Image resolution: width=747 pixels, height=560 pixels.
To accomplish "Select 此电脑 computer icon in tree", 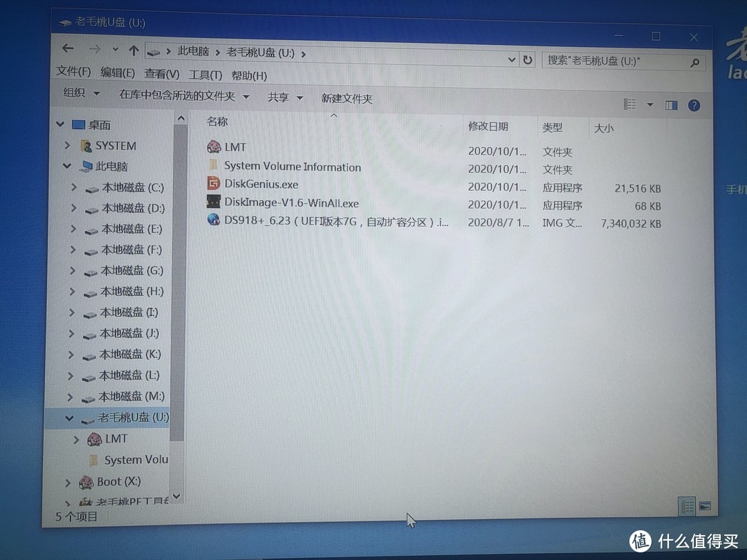I will (x=86, y=166).
